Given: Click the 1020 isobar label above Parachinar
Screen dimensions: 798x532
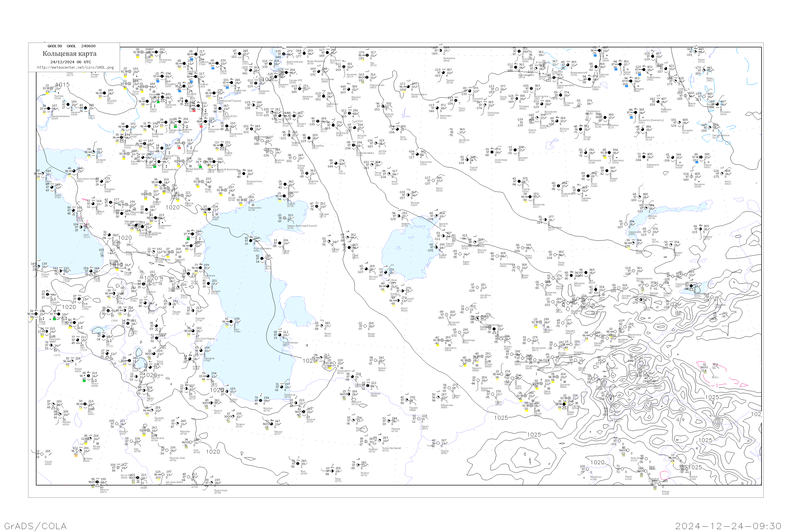Looking at the screenshot, I should click(597, 463).
